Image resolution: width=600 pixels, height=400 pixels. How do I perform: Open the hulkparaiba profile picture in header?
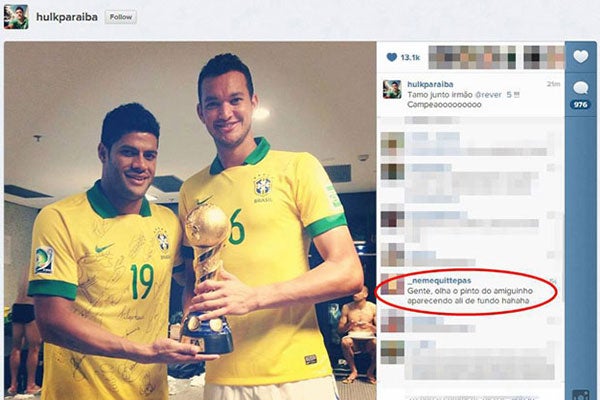16,17
